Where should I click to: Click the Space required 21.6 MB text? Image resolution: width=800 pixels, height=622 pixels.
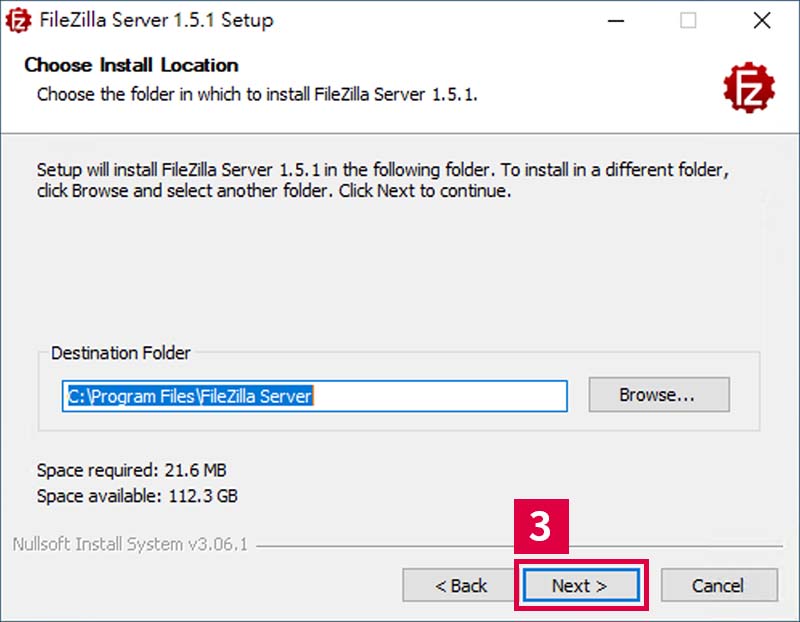point(131,470)
